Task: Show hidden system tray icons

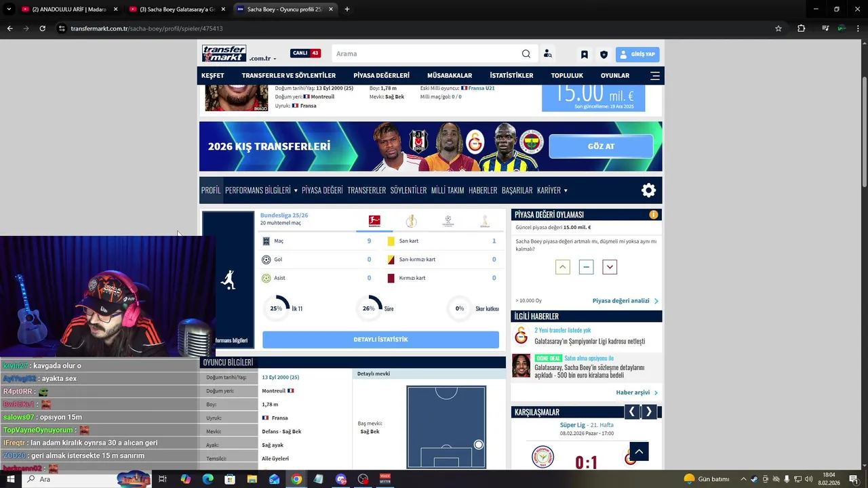Action: (743, 479)
